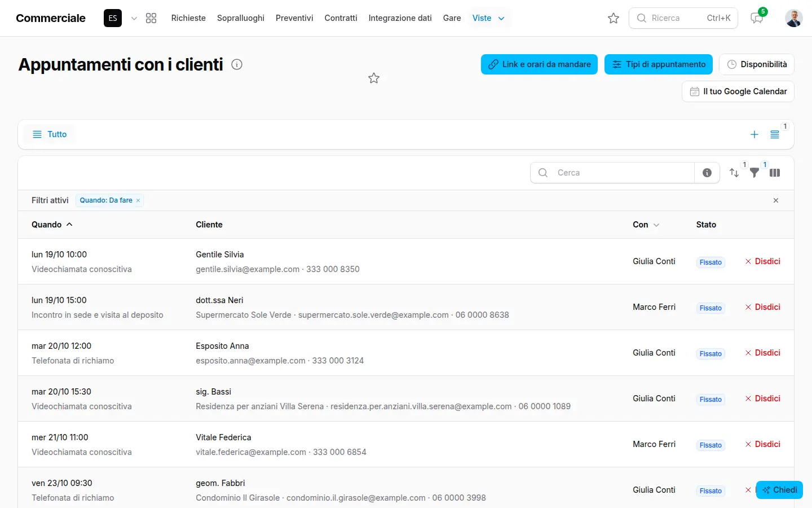The height and width of the screenshot is (508, 812).
Task: Sort by the Quando column header
Action: click(52, 225)
